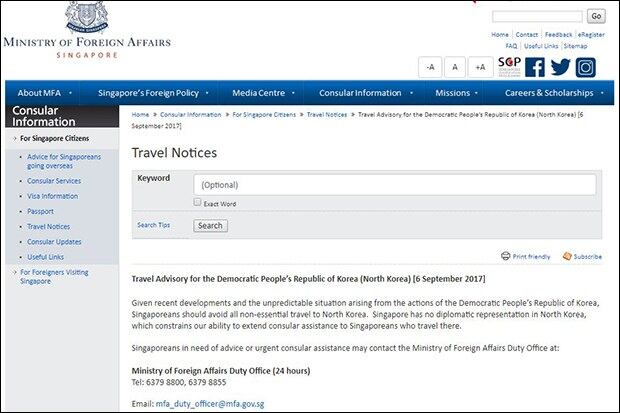This screenshot has height=413, width=620.
Task: Click the Keyword optional input field
Action: pyautogui.click(x=395, y=185)
